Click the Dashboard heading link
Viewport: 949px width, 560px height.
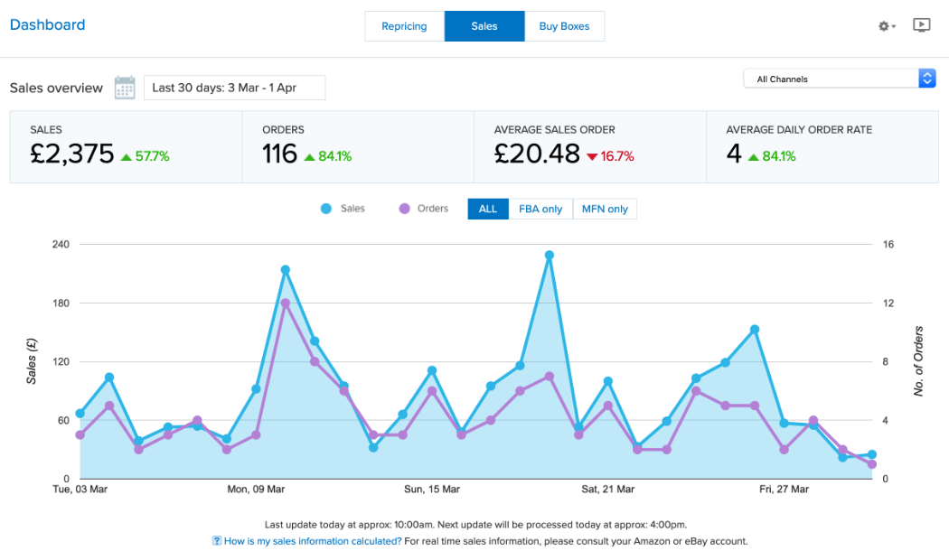point(47,25)
